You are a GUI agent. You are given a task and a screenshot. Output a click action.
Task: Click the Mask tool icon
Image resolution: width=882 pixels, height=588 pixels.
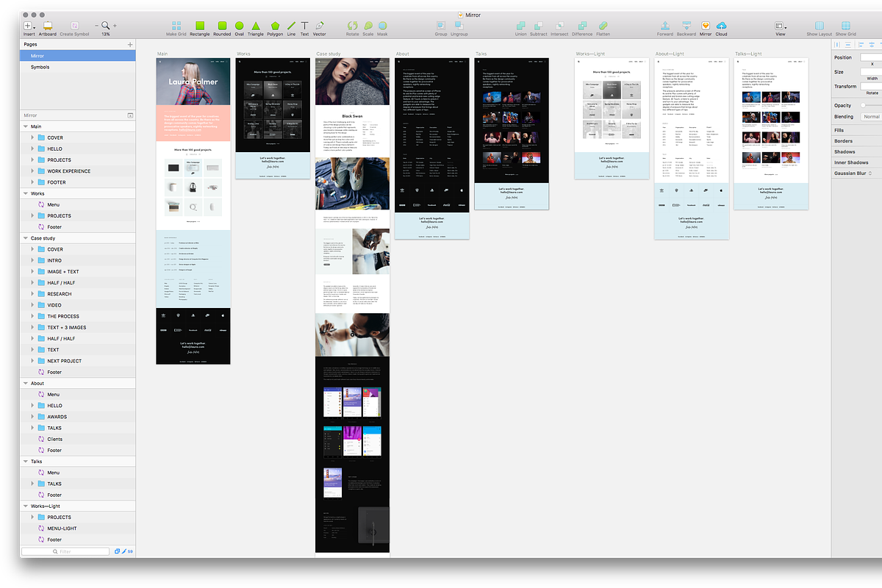(x=382, y=26)
